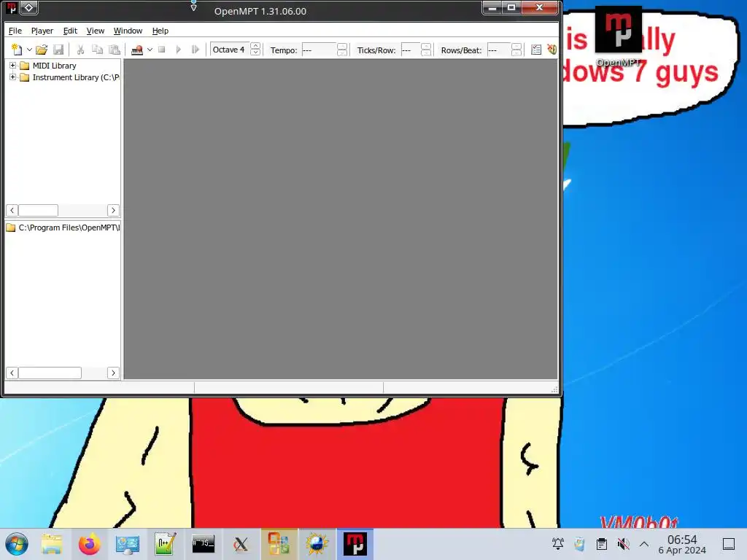Click the New module toolbar icon
This screenshot has height=560, width=747.
pos(17,50)
